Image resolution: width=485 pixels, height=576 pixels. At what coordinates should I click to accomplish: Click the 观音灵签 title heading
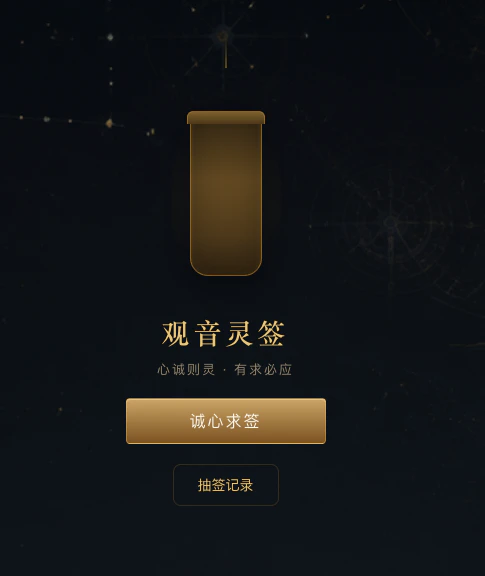point(223,334)
